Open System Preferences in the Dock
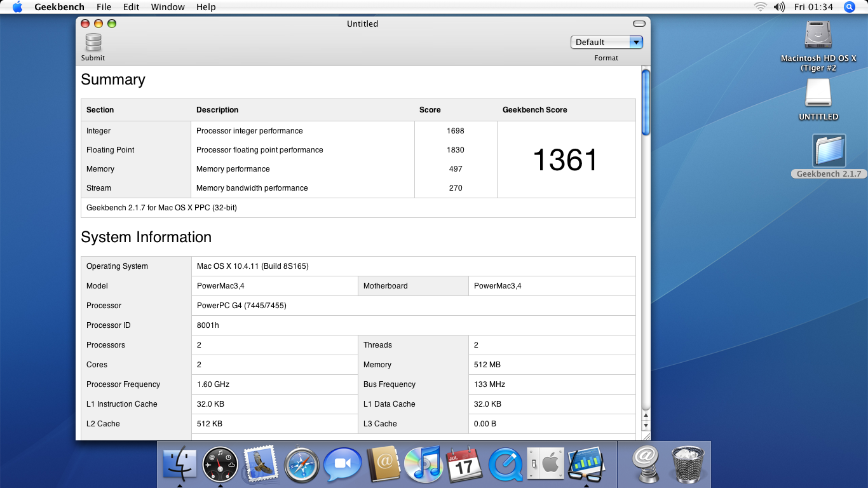868x488 pixels. tap(545, 464)
